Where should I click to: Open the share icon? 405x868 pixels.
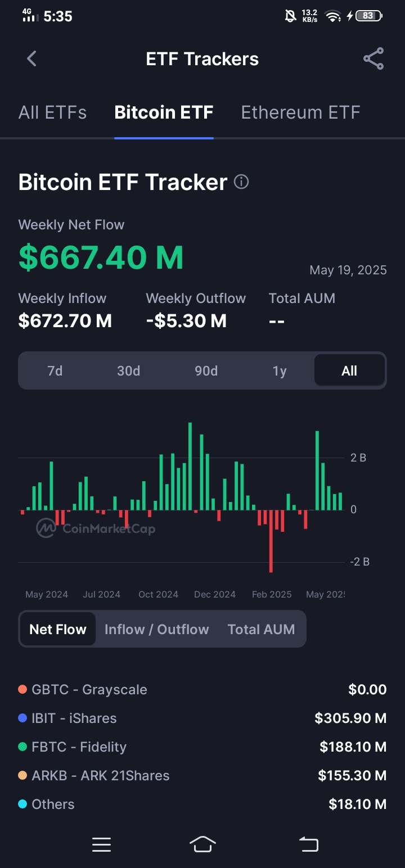tap(373, 58)
